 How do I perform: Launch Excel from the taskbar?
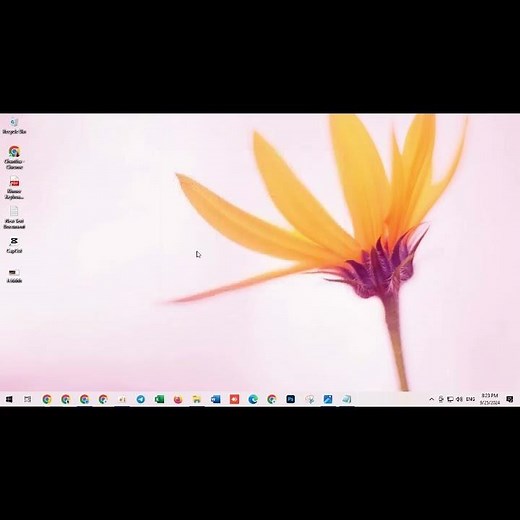tap(159, 399)
